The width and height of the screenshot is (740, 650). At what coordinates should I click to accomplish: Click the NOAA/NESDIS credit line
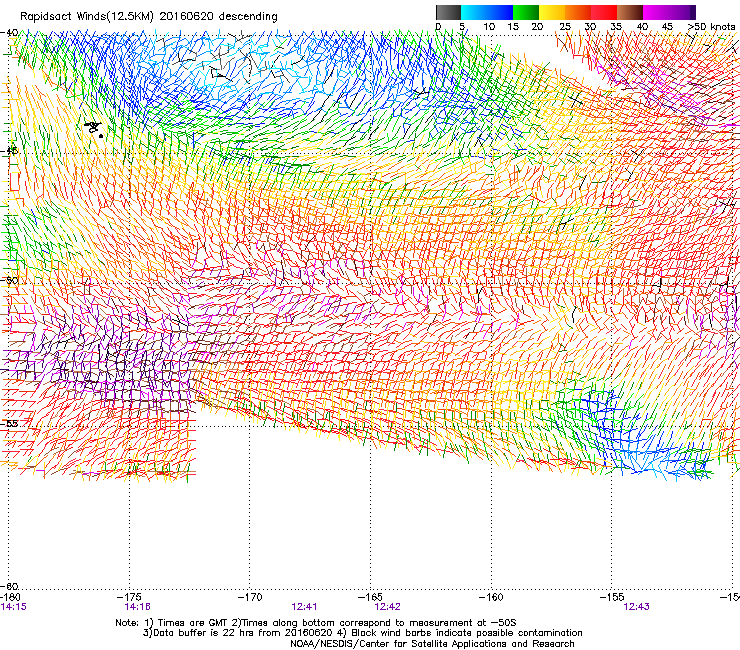[x=432, y=644]
